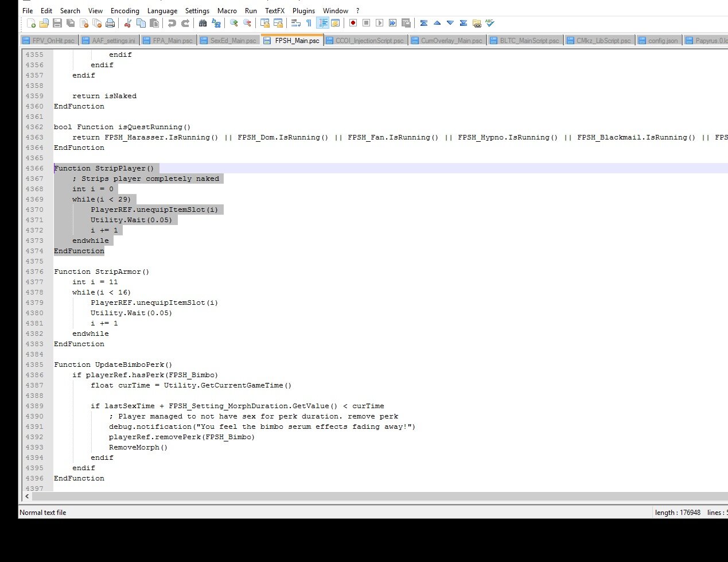
Task: Click the Save All toolbar icon
Action: (x=71, y=23)
